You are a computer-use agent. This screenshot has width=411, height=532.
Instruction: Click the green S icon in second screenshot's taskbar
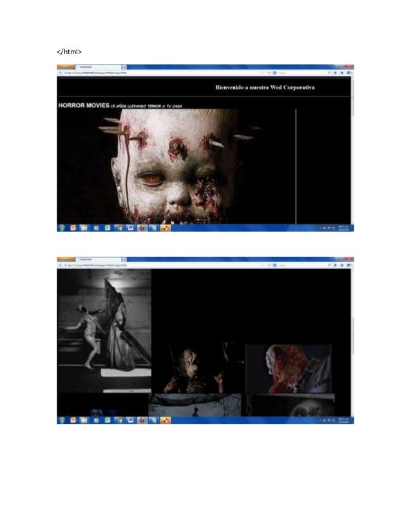point(108,421)
